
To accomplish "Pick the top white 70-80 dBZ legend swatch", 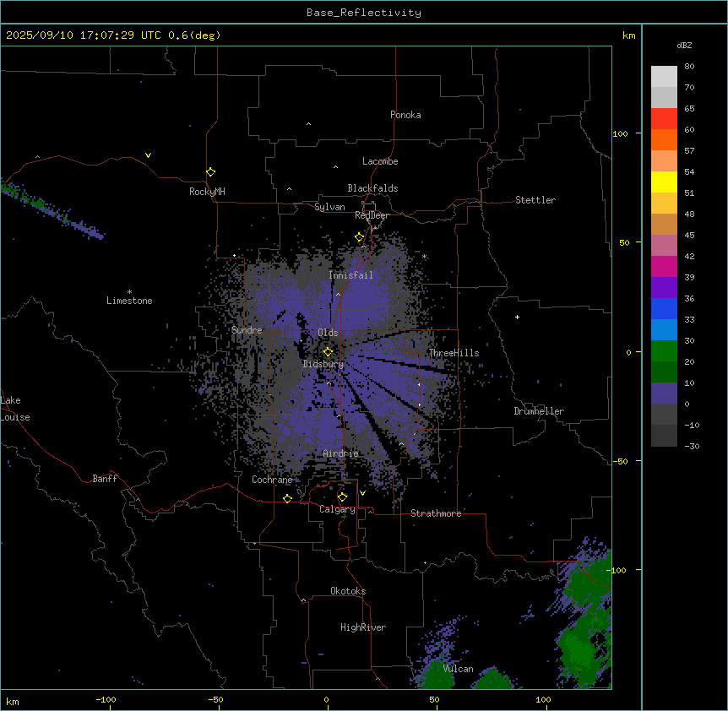I will point(664,77).
